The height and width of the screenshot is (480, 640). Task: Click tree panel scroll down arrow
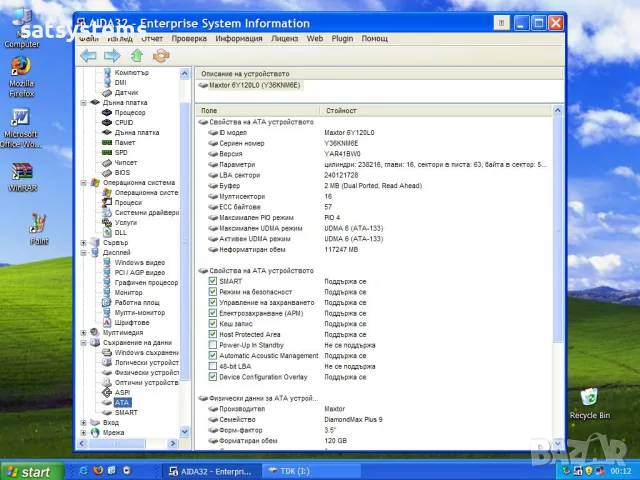tap(184, 431)
